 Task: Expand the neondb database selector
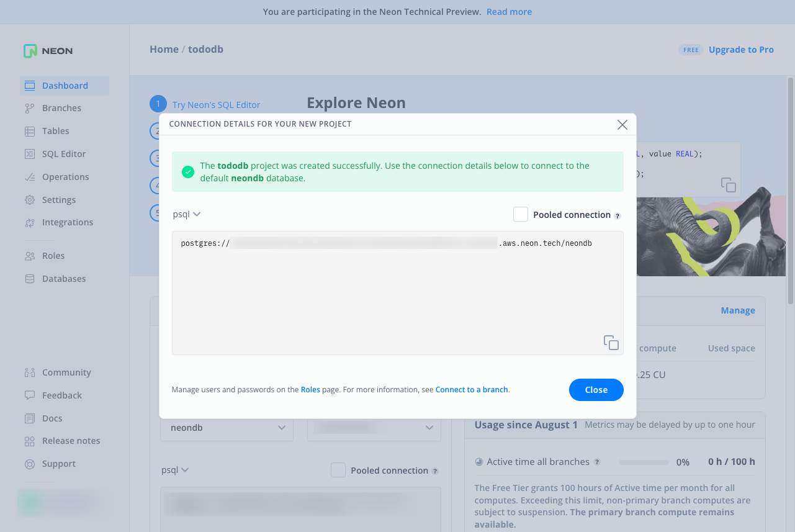[227, 428]
